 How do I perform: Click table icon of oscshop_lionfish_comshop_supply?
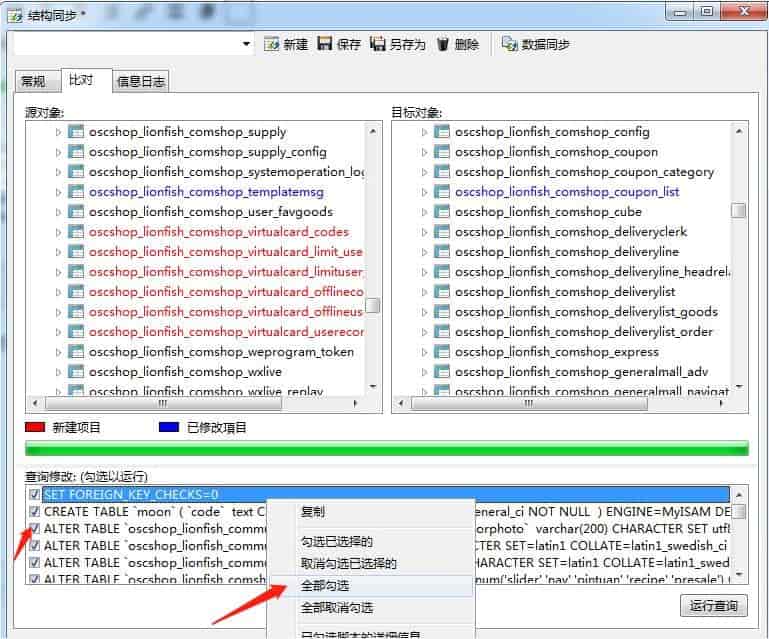(76, 131)
